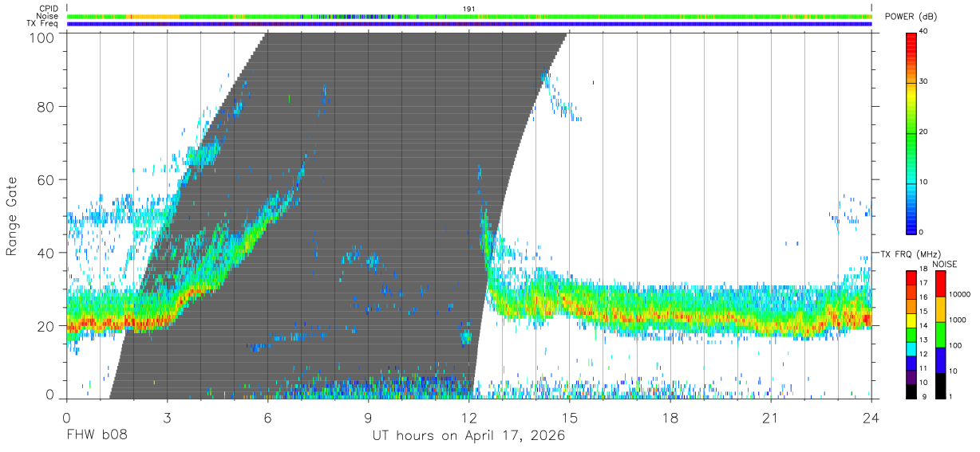
Task: Click the 13 label on TX FRQ scale
Action: pyautogui.click(x=923, y=340)
